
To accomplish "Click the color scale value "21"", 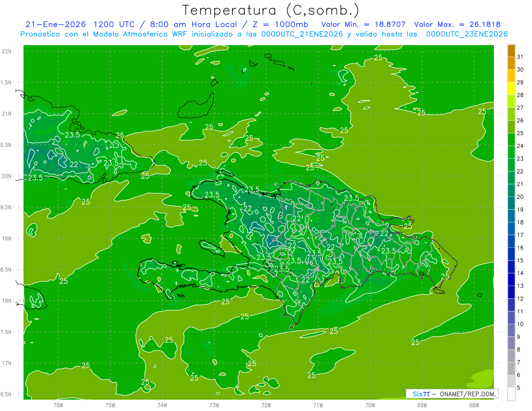I will 520,184.
